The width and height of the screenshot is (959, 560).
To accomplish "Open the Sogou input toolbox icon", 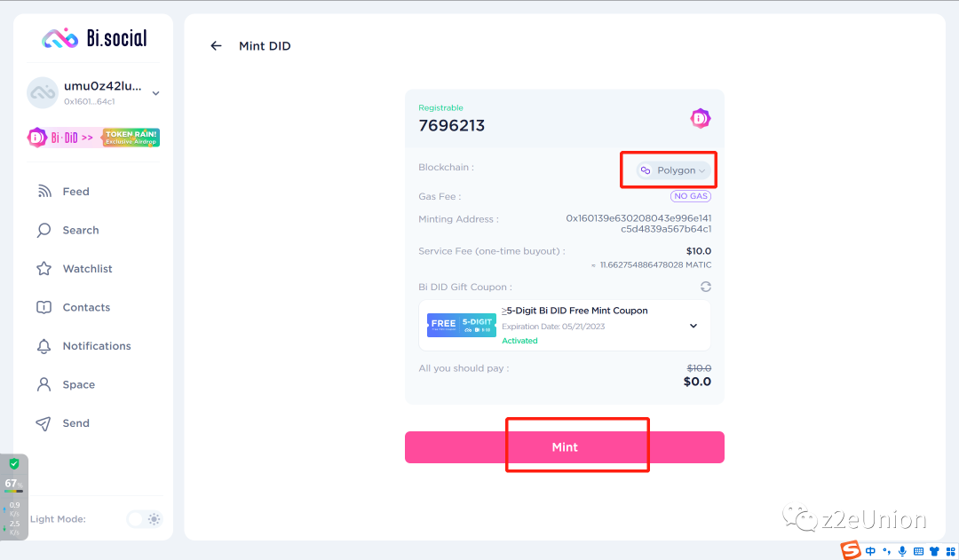I will tap(949, 551).
